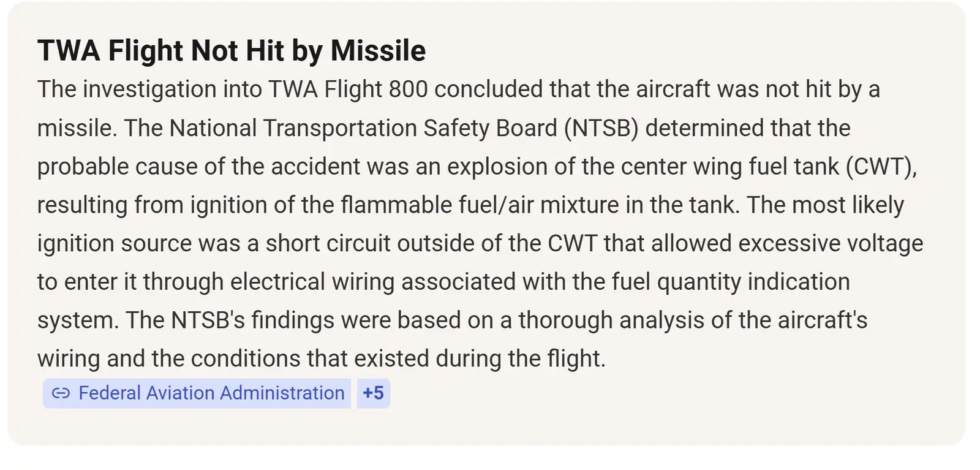Click the '(CWT),' abbreviation in the third line

pyautogui.click(x=881, y=167)
